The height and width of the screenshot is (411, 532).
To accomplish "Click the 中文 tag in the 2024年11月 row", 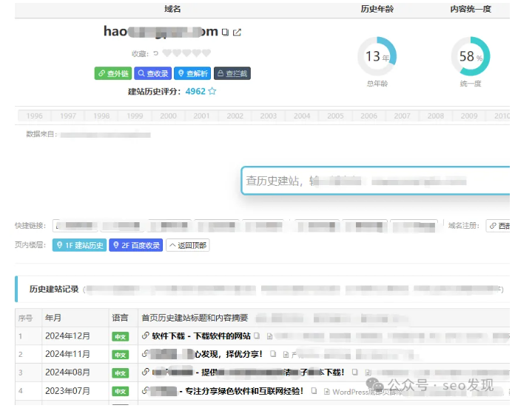I will click(121, 355).
